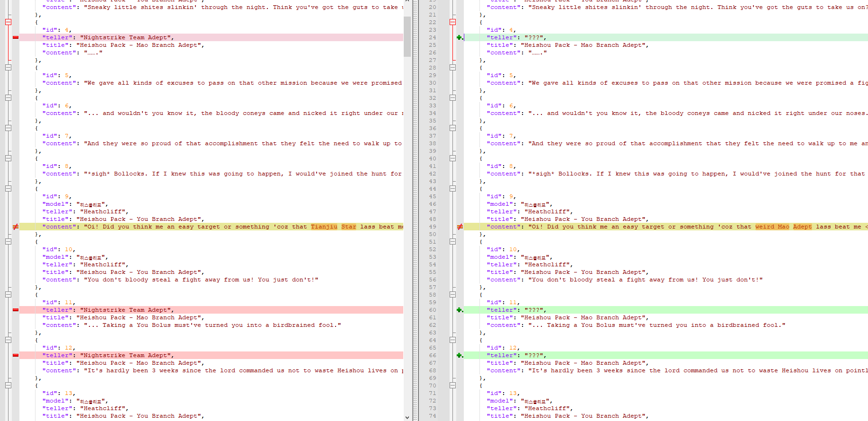
Task: Collapse the fold at line 32 in right pane
Action: pos(452,98)
